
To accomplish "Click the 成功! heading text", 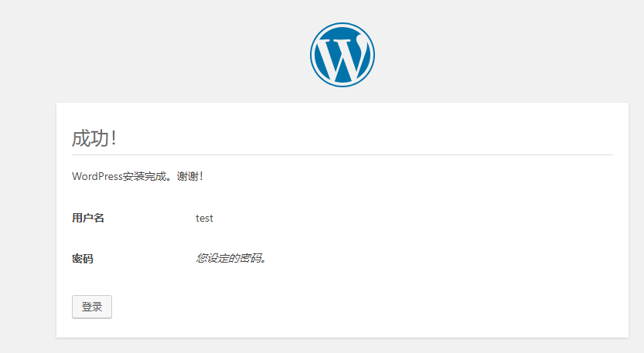I will point(94,138).
